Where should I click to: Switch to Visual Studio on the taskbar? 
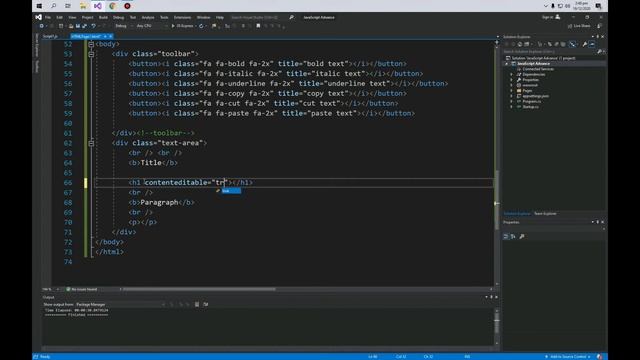(98, 6)
